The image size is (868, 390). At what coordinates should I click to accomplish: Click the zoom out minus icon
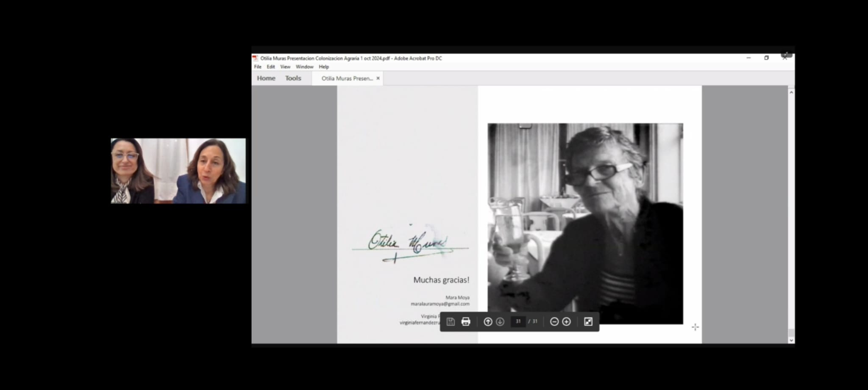554,322
